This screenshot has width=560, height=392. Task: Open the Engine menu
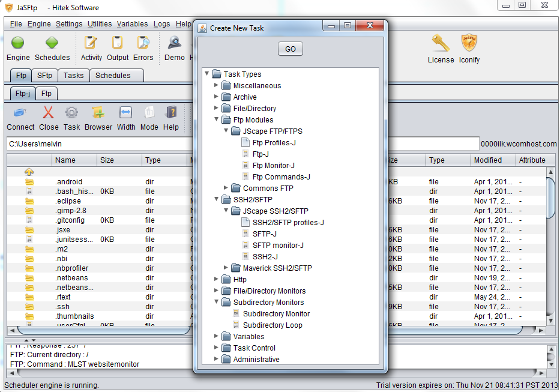pos(39,24)
